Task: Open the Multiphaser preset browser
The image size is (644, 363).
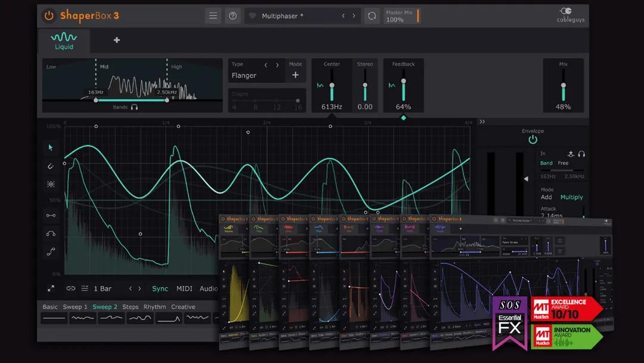Action: click(x=283, y=16)
